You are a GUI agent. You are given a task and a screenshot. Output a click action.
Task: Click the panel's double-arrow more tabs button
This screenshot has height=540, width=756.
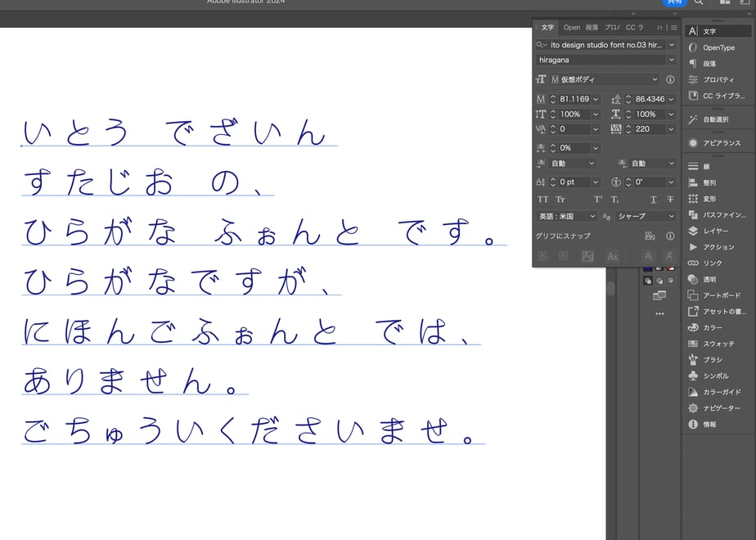coord(659,28)
